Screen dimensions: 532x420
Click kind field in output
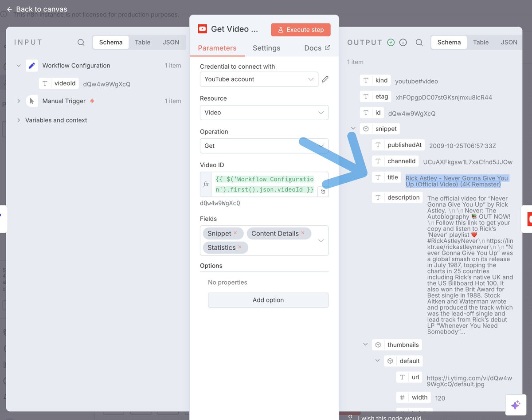[x=376, y=81]
